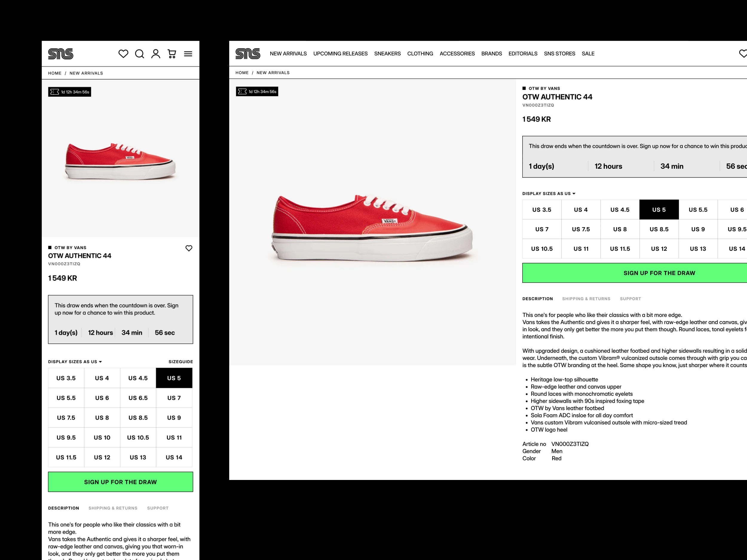Switch to Support tab in desktop view
This screenshot has height=560, width=747.
630,299
